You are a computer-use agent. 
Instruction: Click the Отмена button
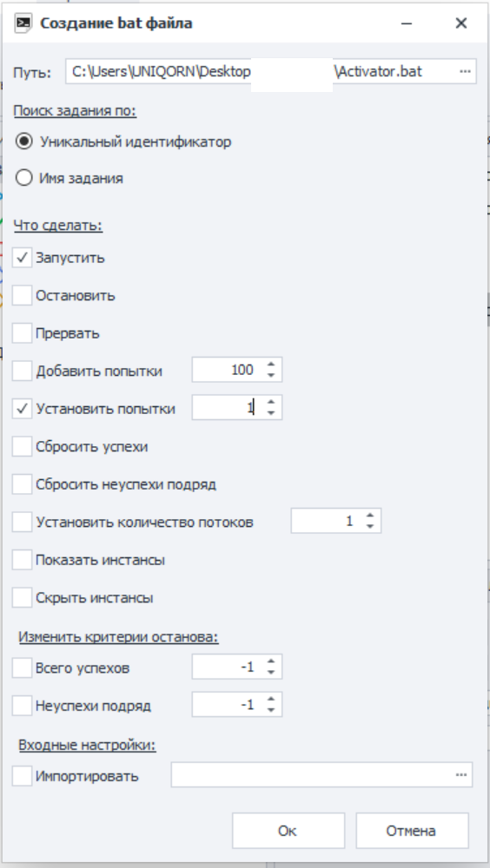click(412, 831)
